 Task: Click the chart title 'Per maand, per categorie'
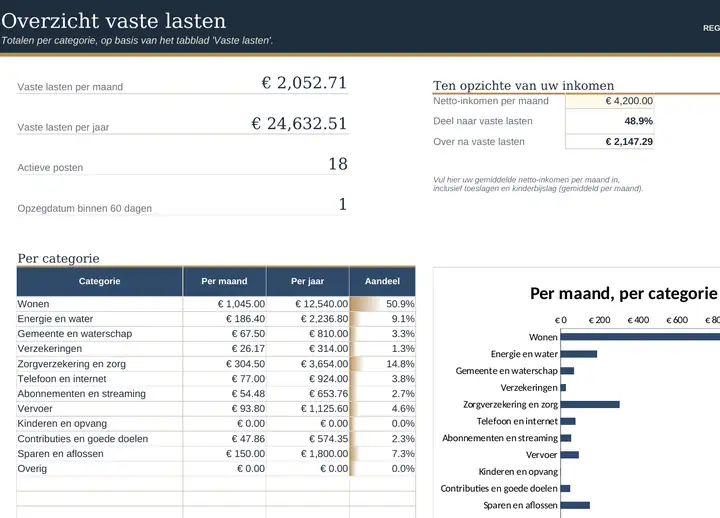tap(624, 293)
